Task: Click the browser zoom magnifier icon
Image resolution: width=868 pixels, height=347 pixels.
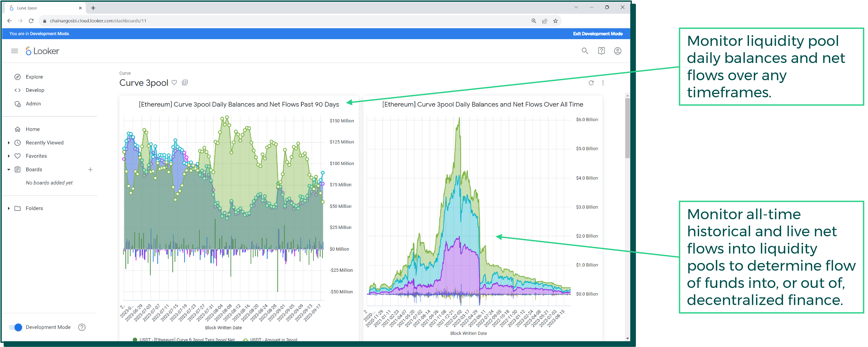Action: pos(533,21)
